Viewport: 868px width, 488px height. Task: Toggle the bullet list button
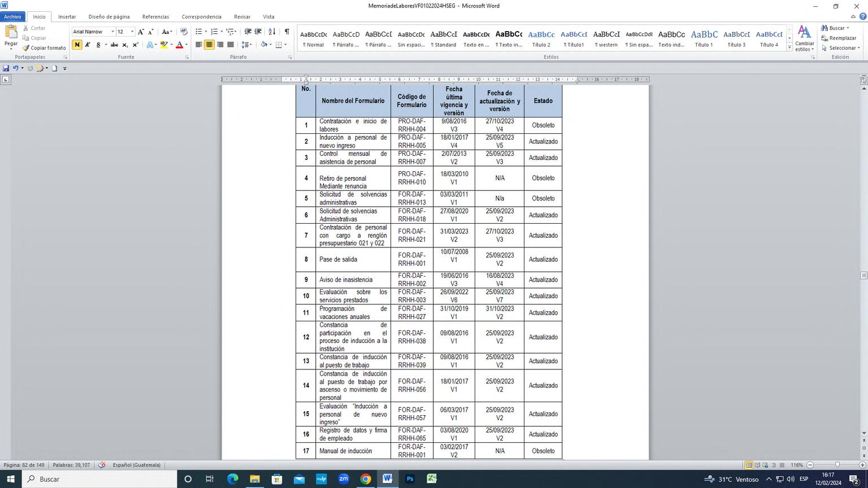199,32
